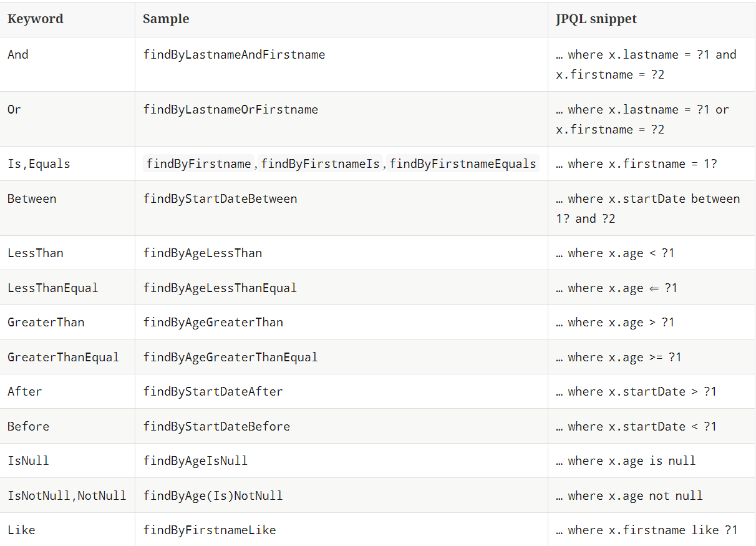756x546 pixels.
Task: Click the findByFirstnameEquals code sample
Action: point(463,164)
